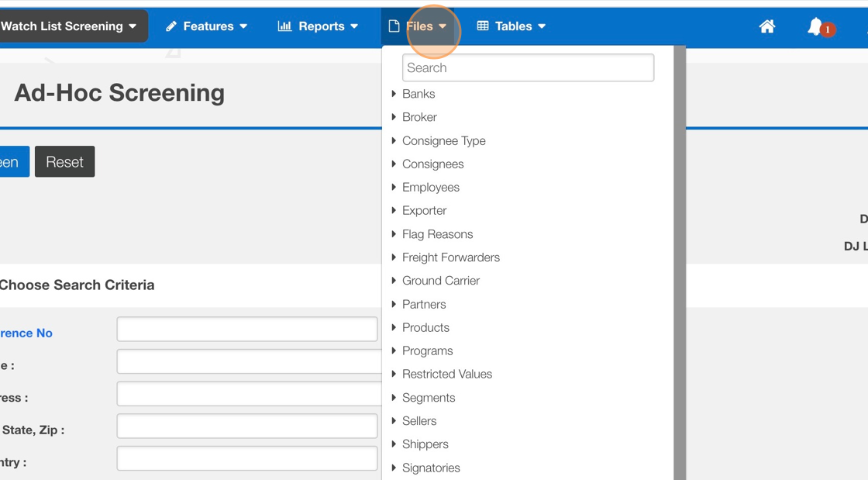
Task: Click the Reports bar chart icon
Action: 284,26
